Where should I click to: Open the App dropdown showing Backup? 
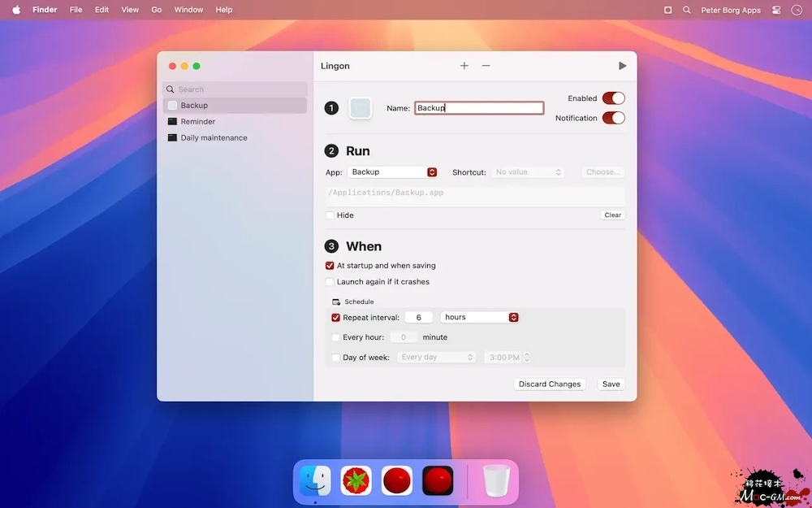pos(393,172)
